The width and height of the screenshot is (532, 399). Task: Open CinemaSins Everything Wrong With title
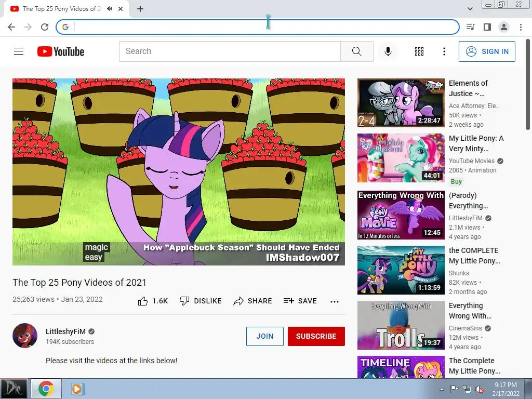point(470,311)
